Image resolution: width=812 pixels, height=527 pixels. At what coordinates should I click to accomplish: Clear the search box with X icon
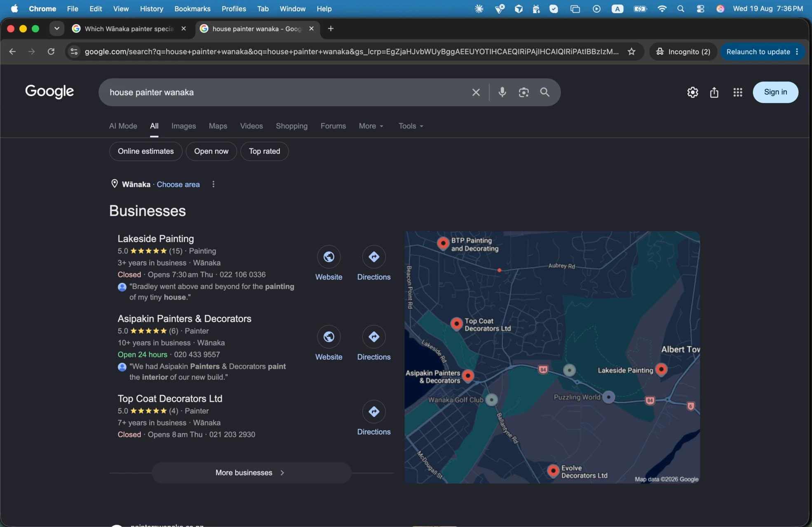476,92
